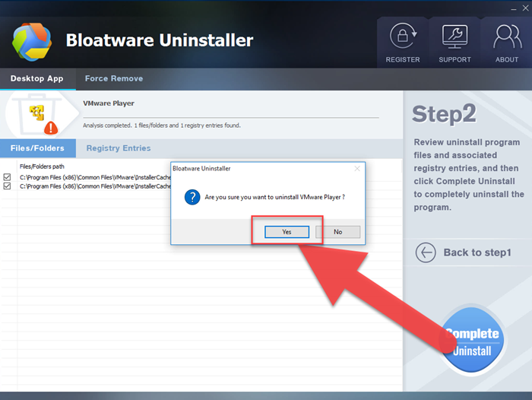Select the Files/Folders tab
Screen dimensions: 532x400
point(38,148)
